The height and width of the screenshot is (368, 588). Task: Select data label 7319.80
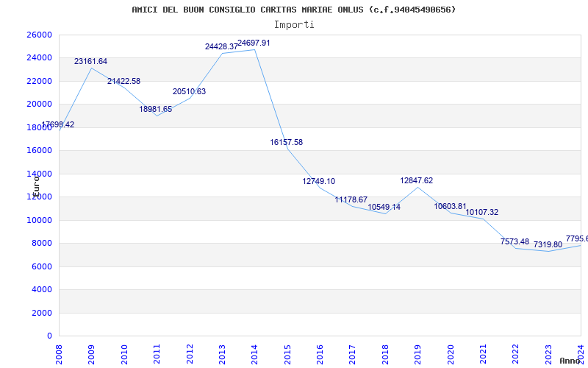click(548, 245)
